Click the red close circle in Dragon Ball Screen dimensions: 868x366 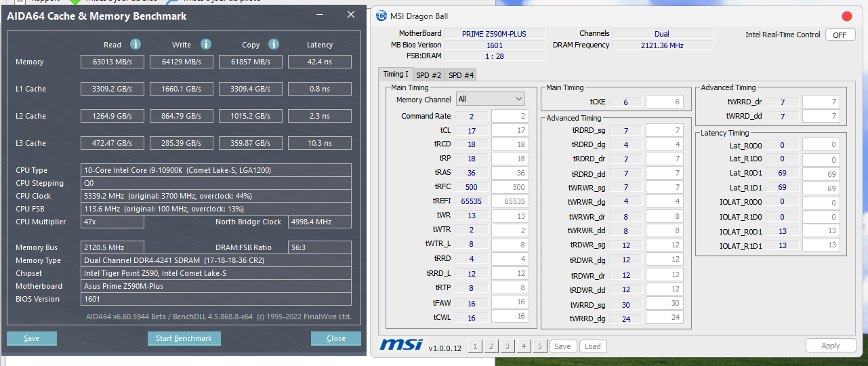click(847, 16)
